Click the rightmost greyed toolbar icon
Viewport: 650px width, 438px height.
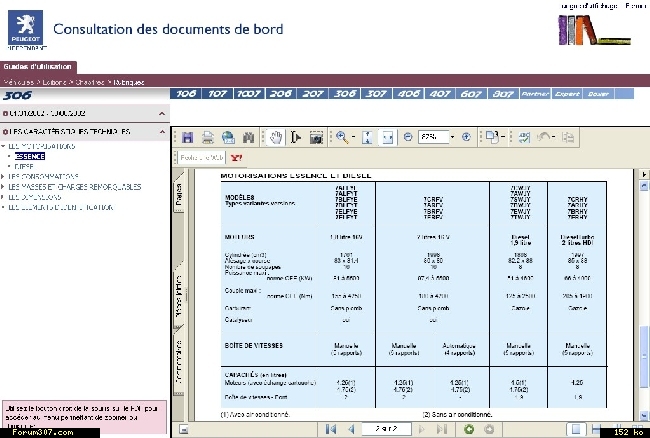tap(568, 137)
